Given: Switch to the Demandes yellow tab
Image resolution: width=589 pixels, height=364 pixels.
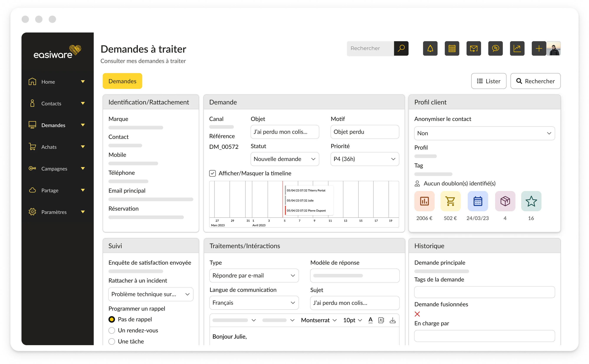Looking at the screenshot, I should pyautogui.click(x=122, y=81).
